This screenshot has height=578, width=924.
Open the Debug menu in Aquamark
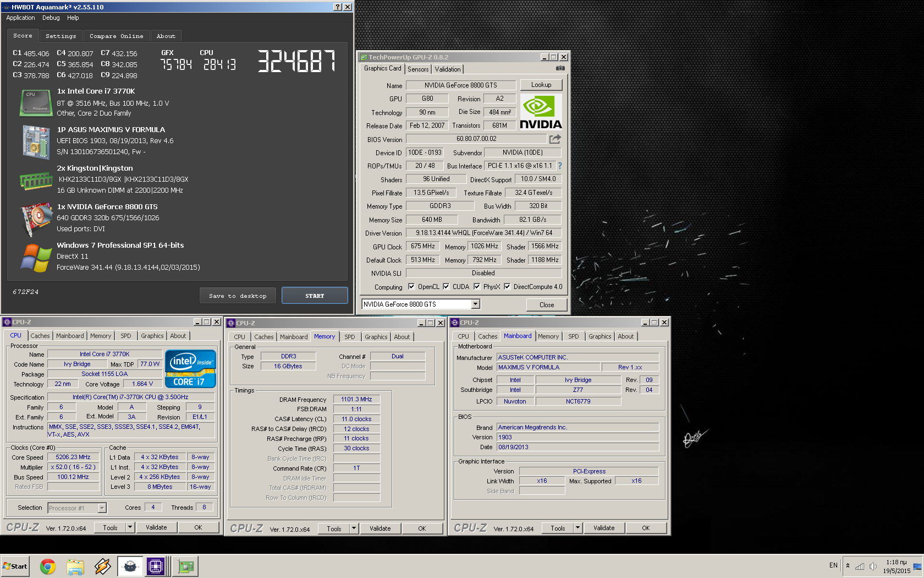(x=51, y=18)
